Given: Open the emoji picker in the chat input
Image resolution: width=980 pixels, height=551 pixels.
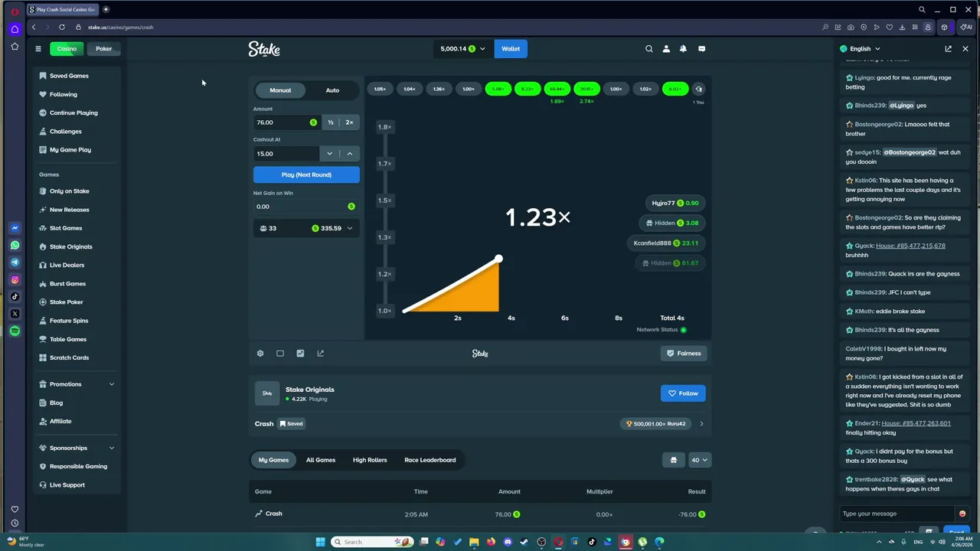Looking at the screenshot, I should 962,514.
